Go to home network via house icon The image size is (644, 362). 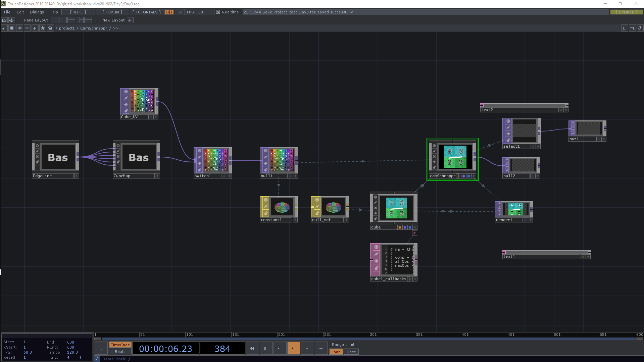(50, 28)
